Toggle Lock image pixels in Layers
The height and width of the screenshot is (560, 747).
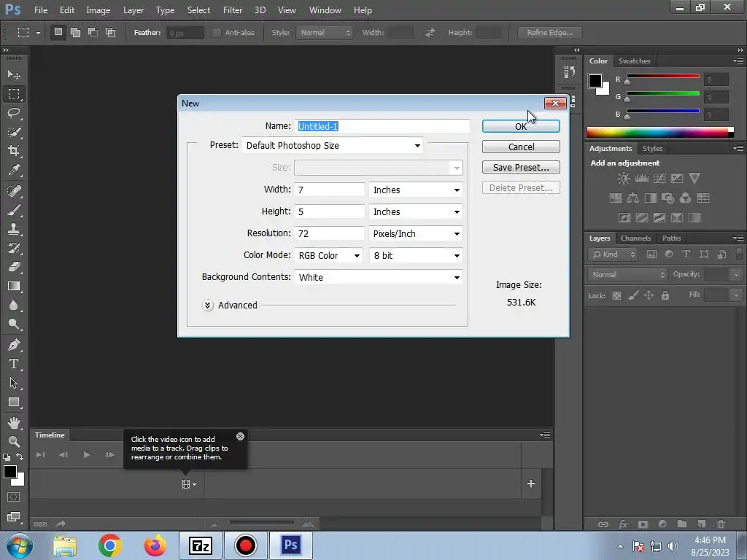633,296
